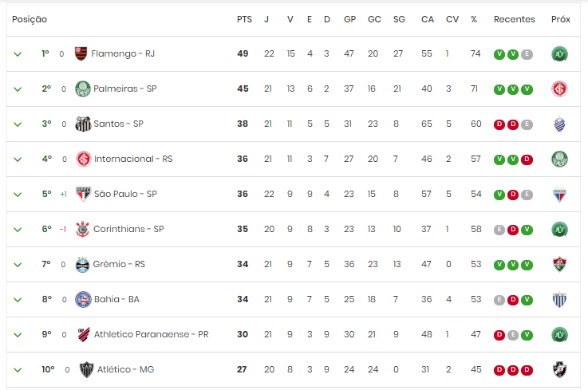Click the Grêmio team crest
Image resolution: width=588 pixels, height=390 pixels.
(x=82, y=264)
